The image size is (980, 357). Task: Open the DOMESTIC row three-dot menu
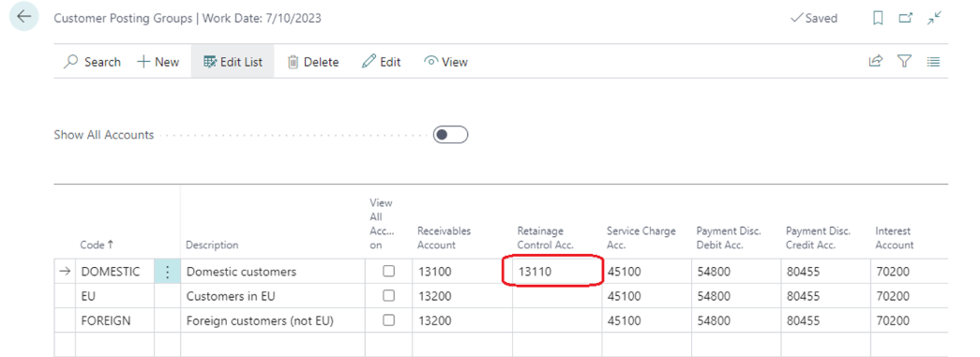pos(167,272)
